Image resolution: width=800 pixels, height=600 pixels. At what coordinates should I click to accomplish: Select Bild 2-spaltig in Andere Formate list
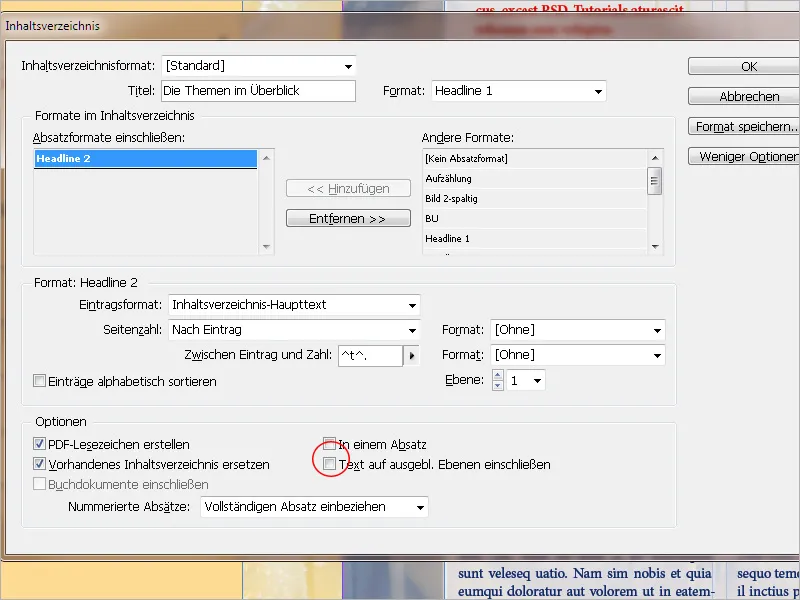(535, 198)
